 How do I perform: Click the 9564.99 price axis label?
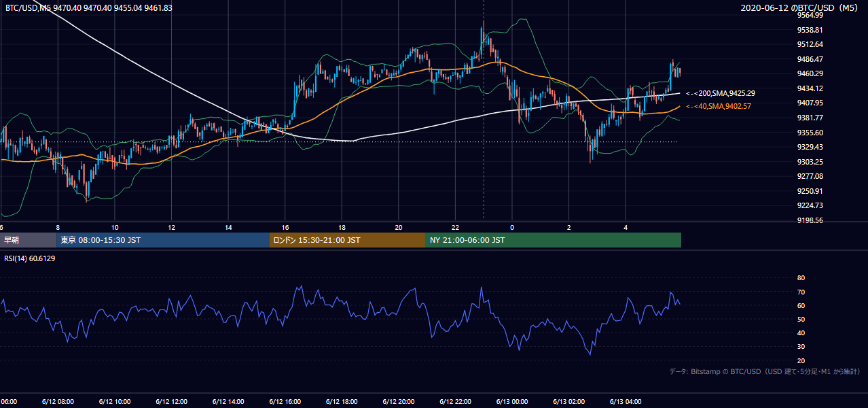click(x=810, y=15)
